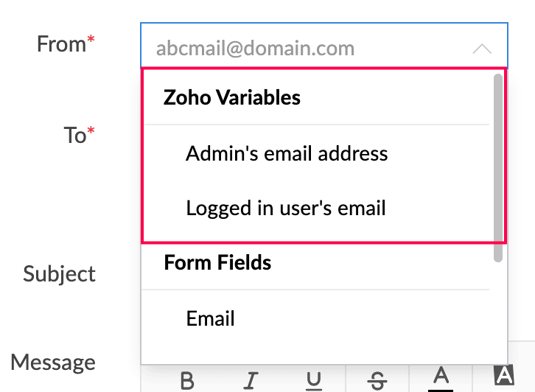Click the black font color indicator bar
This screenshot has width=535, height=392.
441,391
